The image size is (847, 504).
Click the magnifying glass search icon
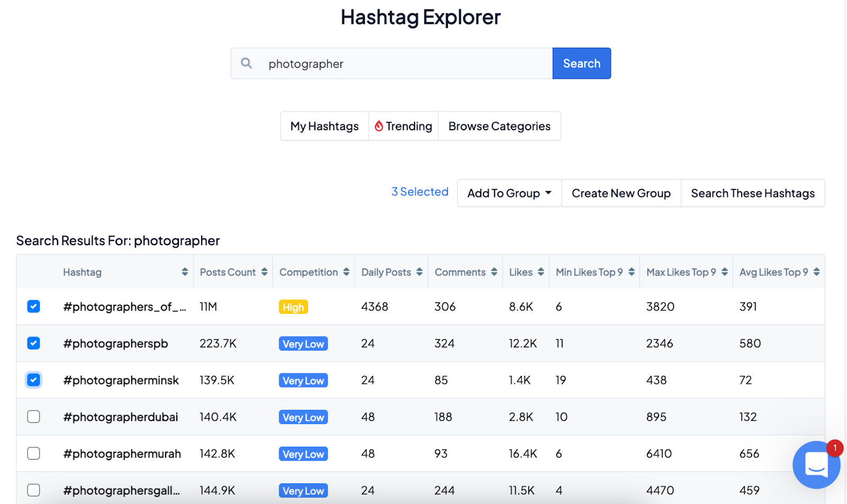tap(246, 64)
